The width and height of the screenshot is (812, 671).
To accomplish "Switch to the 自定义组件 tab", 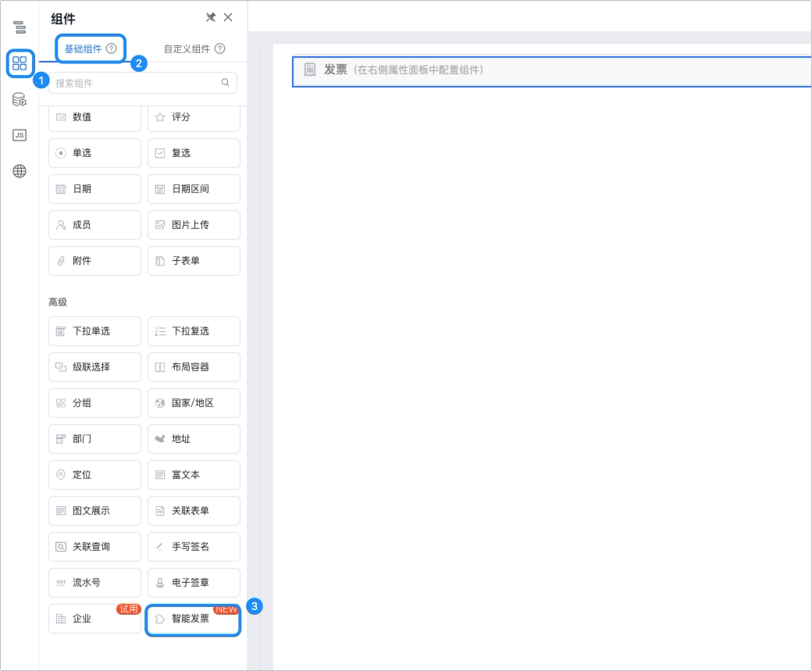I will pyautogui.click(x=187, y=48).
